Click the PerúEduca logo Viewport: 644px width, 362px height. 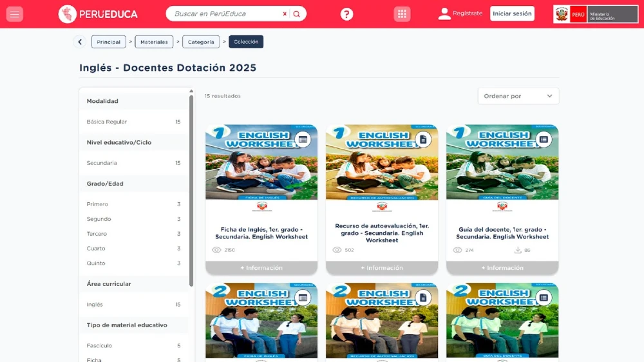tap(98, 14)
